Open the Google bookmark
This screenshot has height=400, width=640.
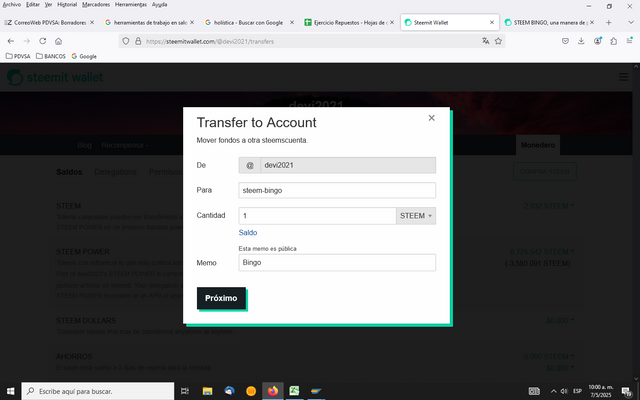(x=84, y=56)
